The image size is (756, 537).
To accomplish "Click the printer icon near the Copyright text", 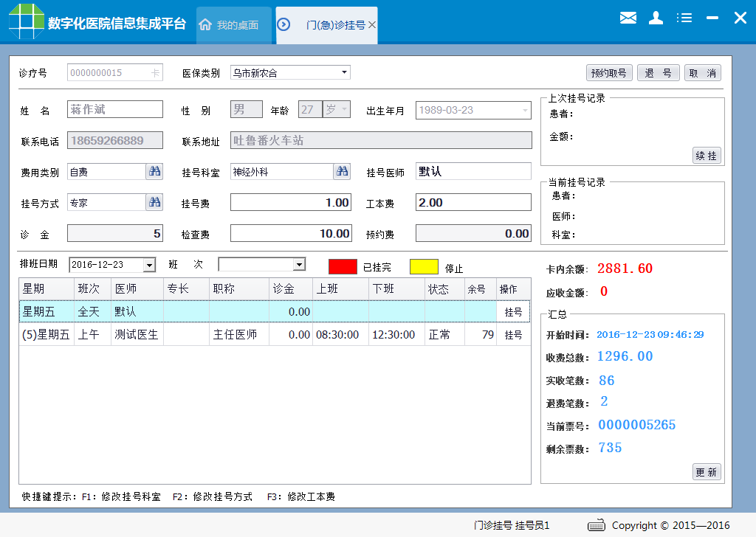I will tap(595, 525).
